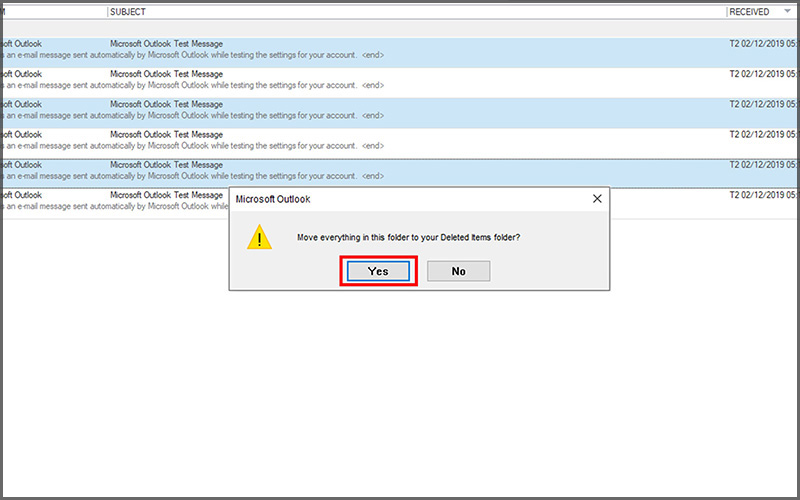Choose No in the Outlook dialog

(x=458, y=271)
